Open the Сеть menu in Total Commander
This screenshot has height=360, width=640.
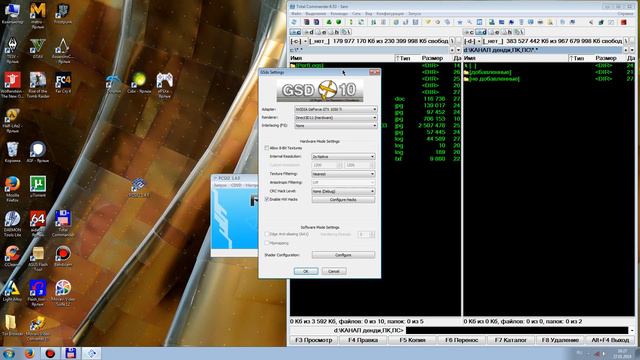tap(356, 13)
